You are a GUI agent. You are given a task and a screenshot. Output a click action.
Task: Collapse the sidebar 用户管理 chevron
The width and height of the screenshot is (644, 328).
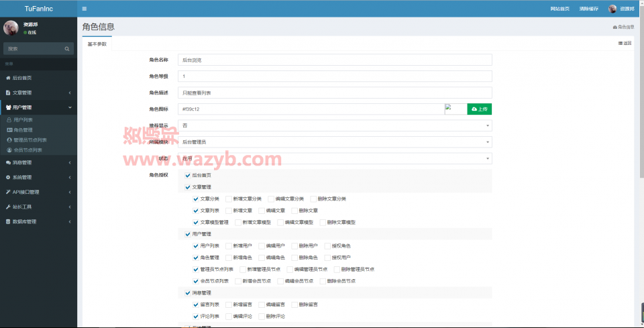[x=70, y=107]
